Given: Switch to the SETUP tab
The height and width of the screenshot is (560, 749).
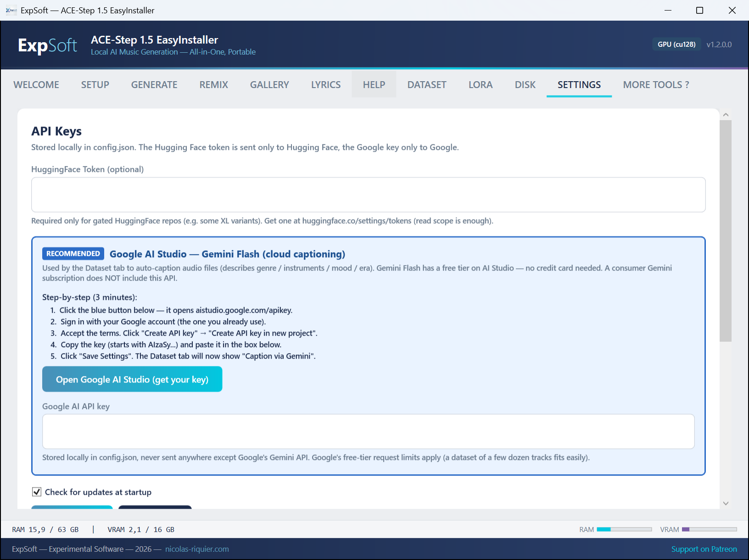Looking at the screenshot, I should pyautogui.click(x=95, y=84).
